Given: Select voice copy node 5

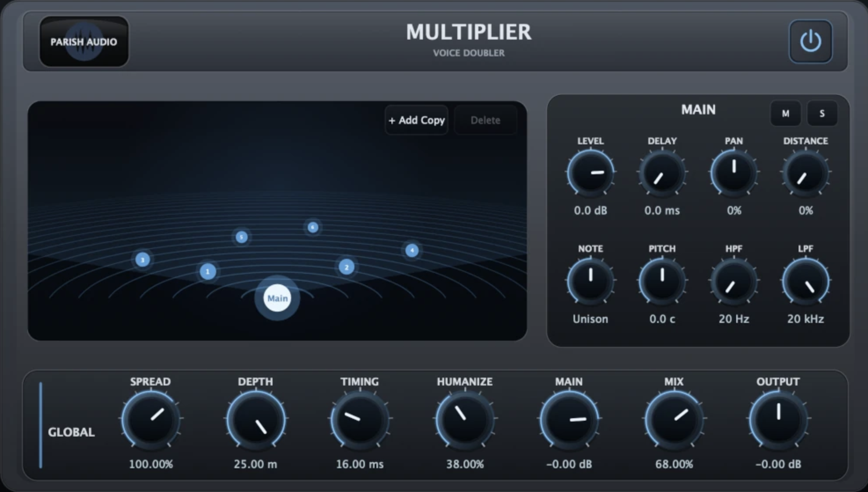Looking at the screenshot, I should (x=241, y=237).
